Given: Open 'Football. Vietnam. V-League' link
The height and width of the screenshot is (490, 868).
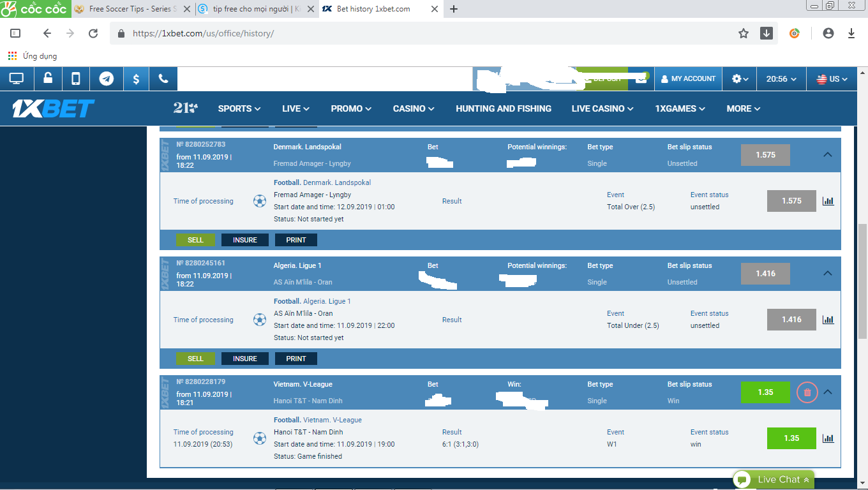Looking at the screenshot, I should [318, 420].
